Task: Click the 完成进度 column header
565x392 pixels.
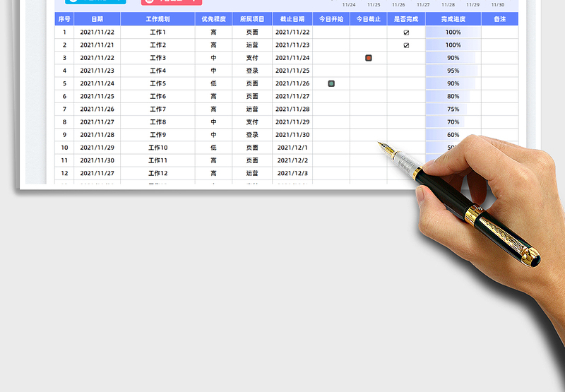Action: coord(453,19)
